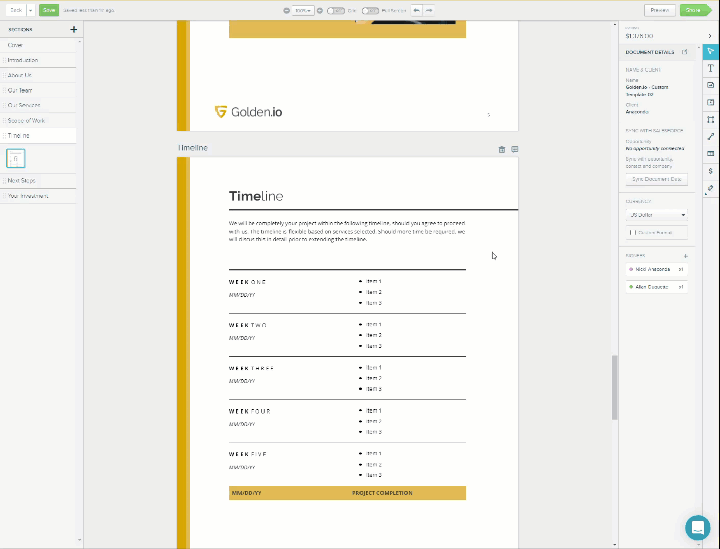Click the Preview button
Screen dimensions: 720x549
pos(659,10)
